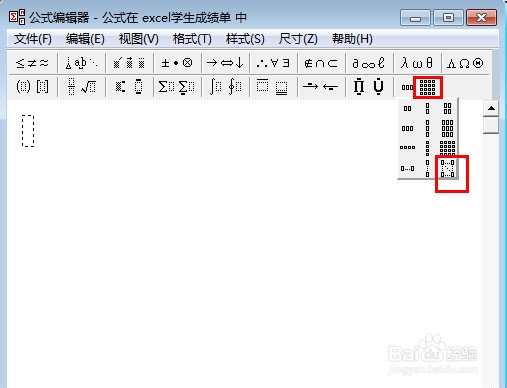Insert a 1×4 row matrix template
This screenshot has height=388, width=507.
407,147
